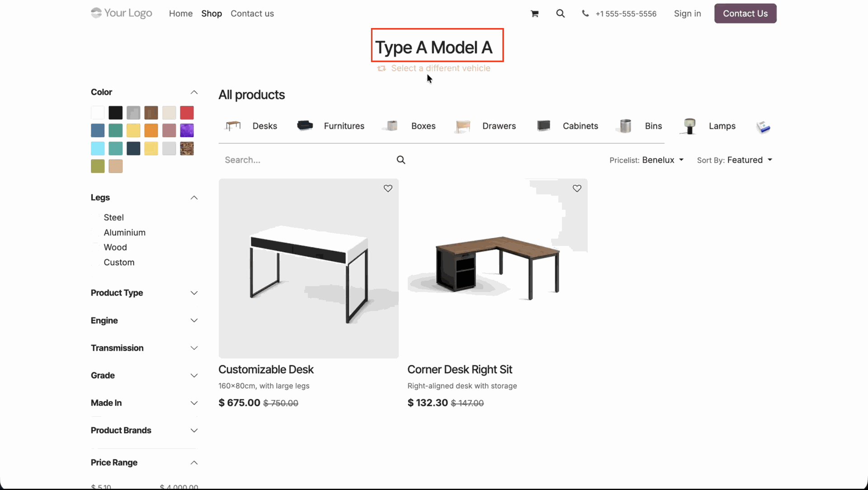Click the wishlist heart on Corner Desk
This screenshot has width=868, height=490.
[x=577, y=188]
